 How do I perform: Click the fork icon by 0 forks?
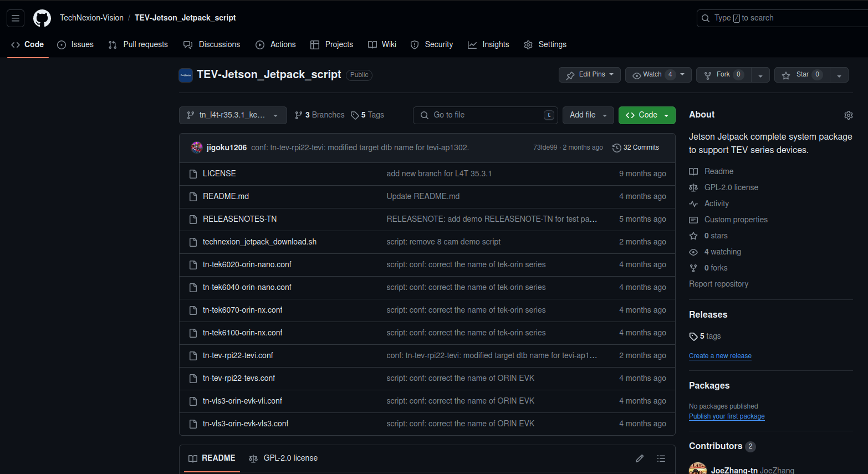click(693, 268)
